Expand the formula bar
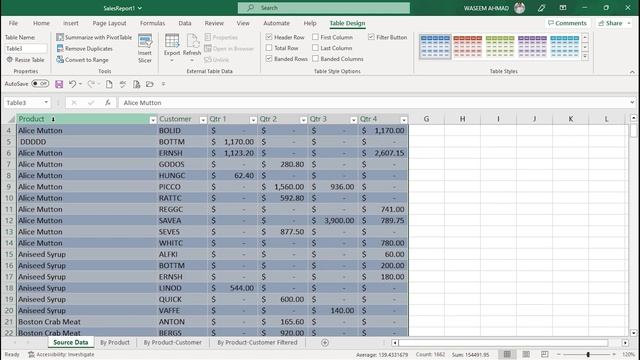The height and width of the screenshot is (360, 640). (632, 102)
